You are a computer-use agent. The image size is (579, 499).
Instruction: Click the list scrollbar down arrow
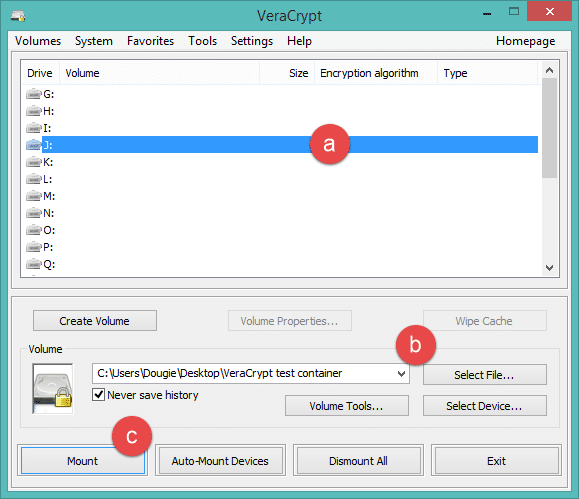pos(549,268)
